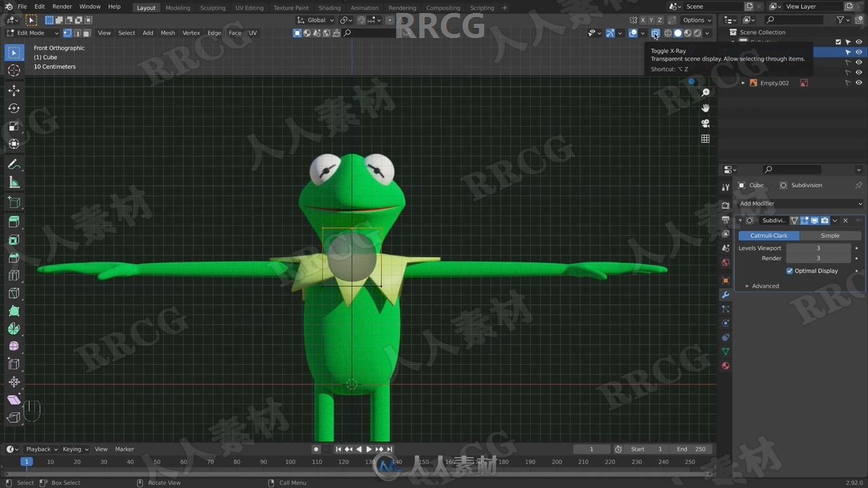
Task: Remove the Subdivision modifier with X
Action: click(x=845, y=220)
